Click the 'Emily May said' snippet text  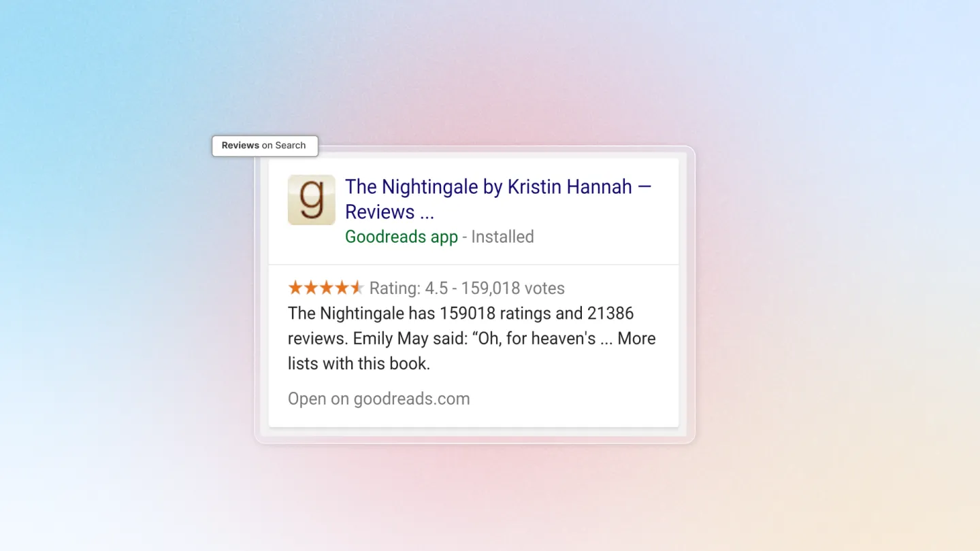pos(411,339)
